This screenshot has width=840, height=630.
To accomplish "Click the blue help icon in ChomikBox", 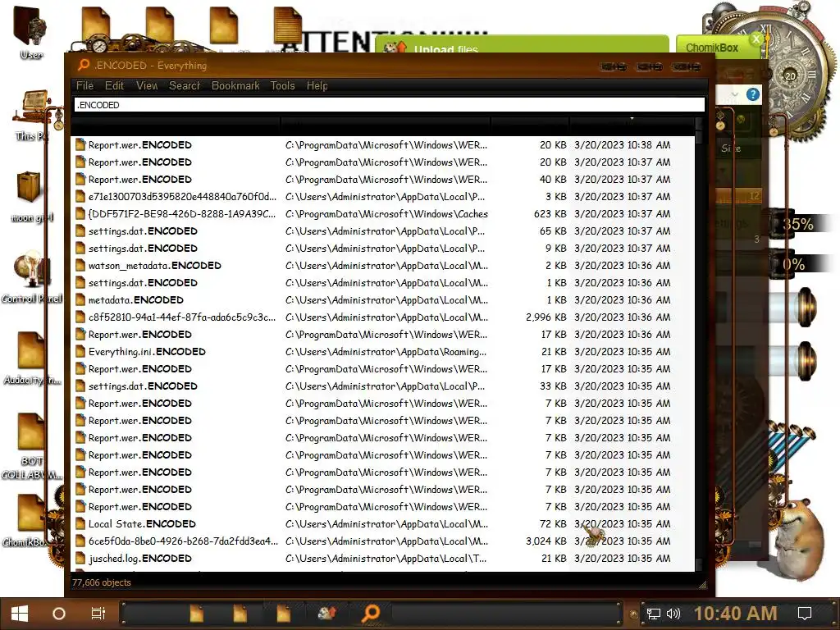I will pyautogui.click(x=753, y=95).
